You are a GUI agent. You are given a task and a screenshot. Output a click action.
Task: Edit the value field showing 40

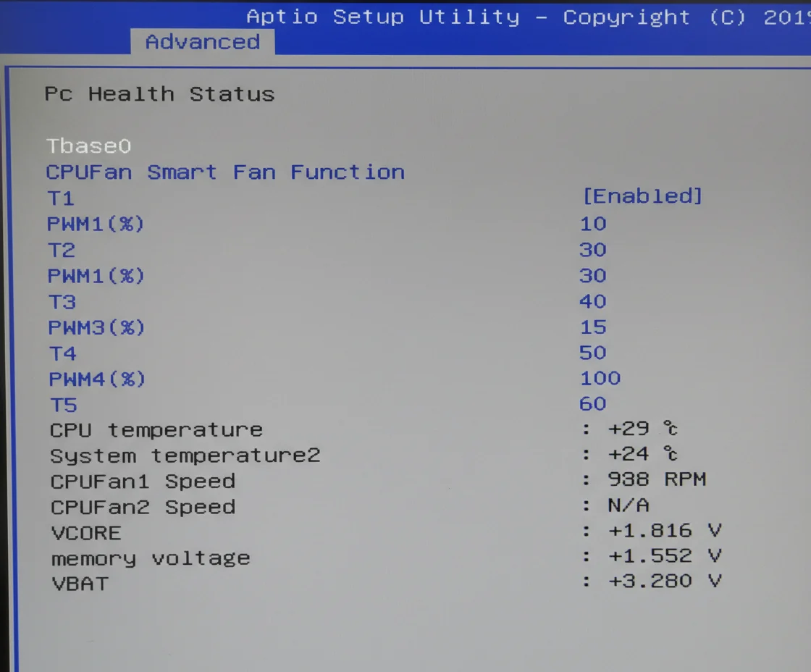(593, 301)
